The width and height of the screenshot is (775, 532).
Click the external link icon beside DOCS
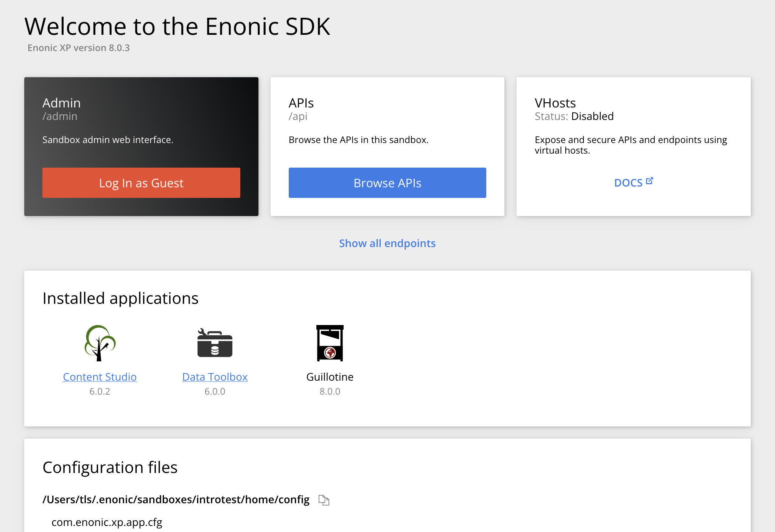649,181
